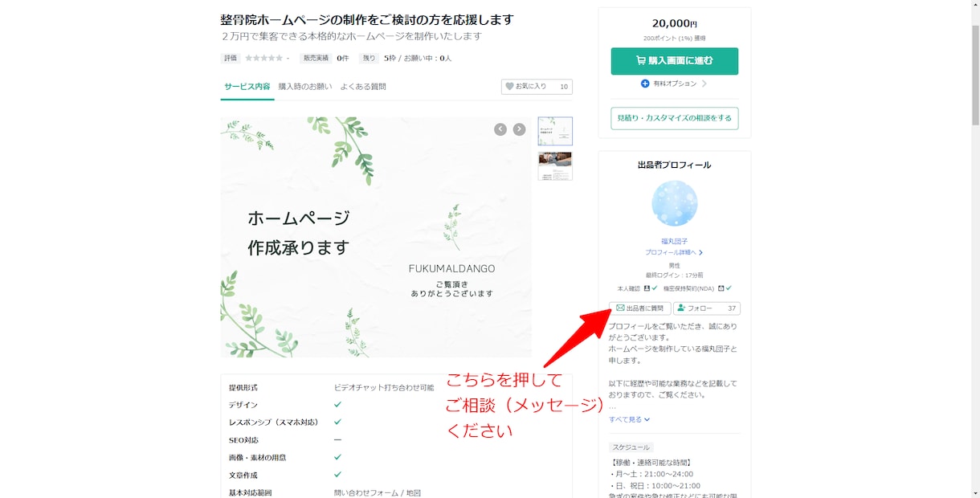The height and width of the screenshot is (498, 980).
Task: Select the first gallery thumbnail
Action: tap(555, 131)
